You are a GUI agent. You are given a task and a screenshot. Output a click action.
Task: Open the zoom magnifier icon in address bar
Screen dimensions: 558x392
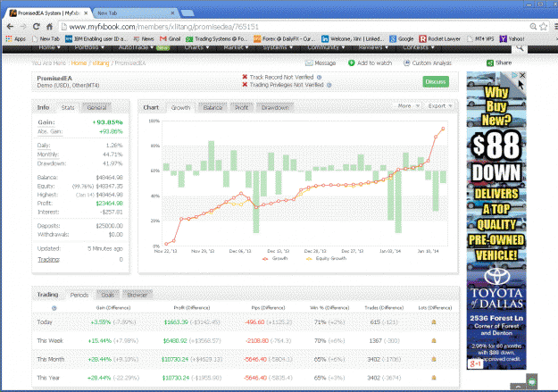click(x=533, y=27)
